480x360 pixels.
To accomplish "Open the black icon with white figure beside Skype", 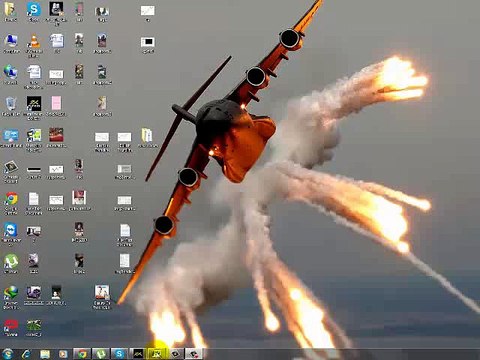I will coord(56,9).
